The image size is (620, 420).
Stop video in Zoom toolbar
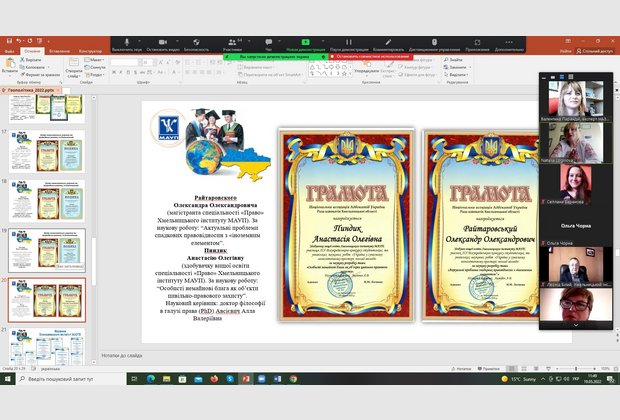coord(162,46)
